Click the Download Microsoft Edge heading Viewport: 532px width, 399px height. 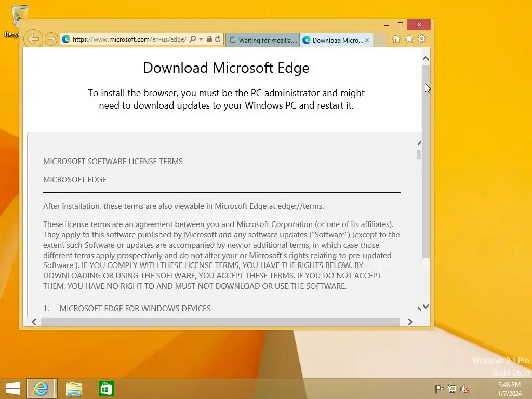[x=227, y=68]
